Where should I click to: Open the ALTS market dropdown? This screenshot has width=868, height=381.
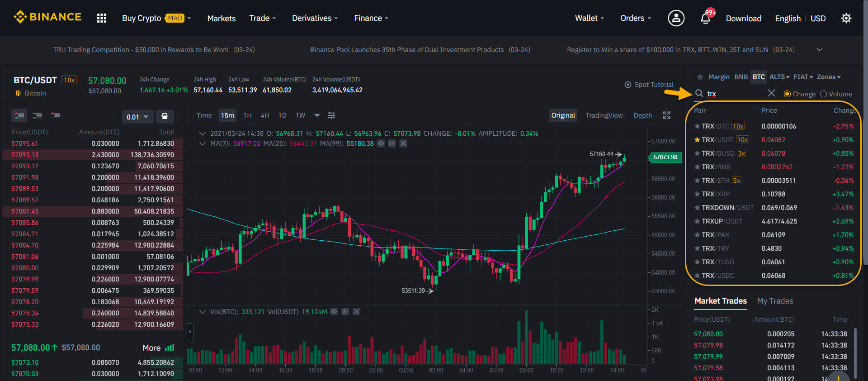779,77
